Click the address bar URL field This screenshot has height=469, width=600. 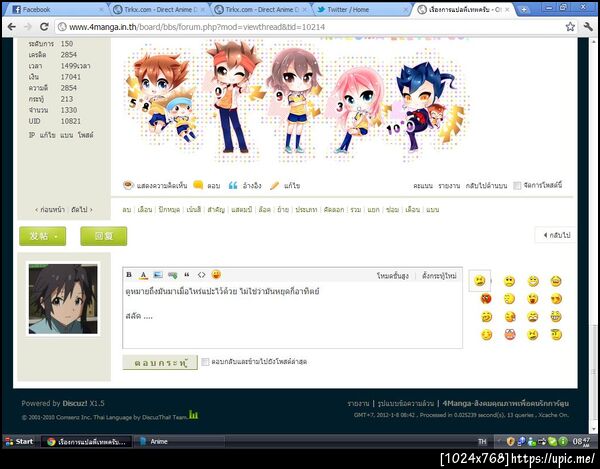pyautogui.click(x=310, y=27)
